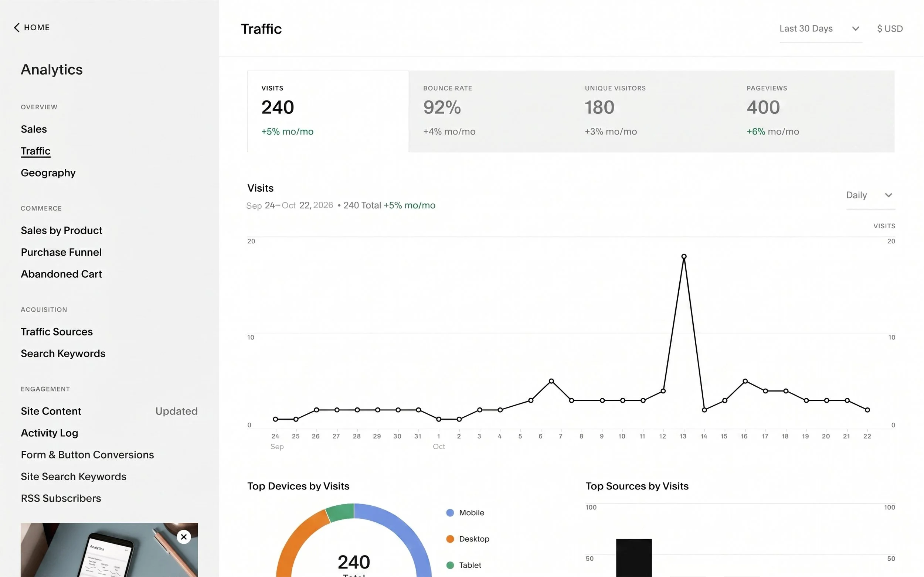The image size is (924, 577).
Task: Click the blue Mobile legend dot
Action: (x=450, y=512)
